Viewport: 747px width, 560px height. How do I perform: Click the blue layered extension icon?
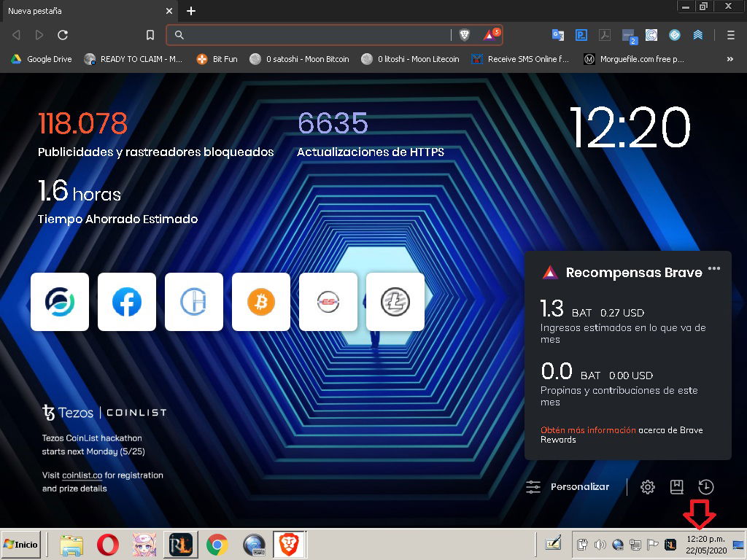tap(698, 35)
